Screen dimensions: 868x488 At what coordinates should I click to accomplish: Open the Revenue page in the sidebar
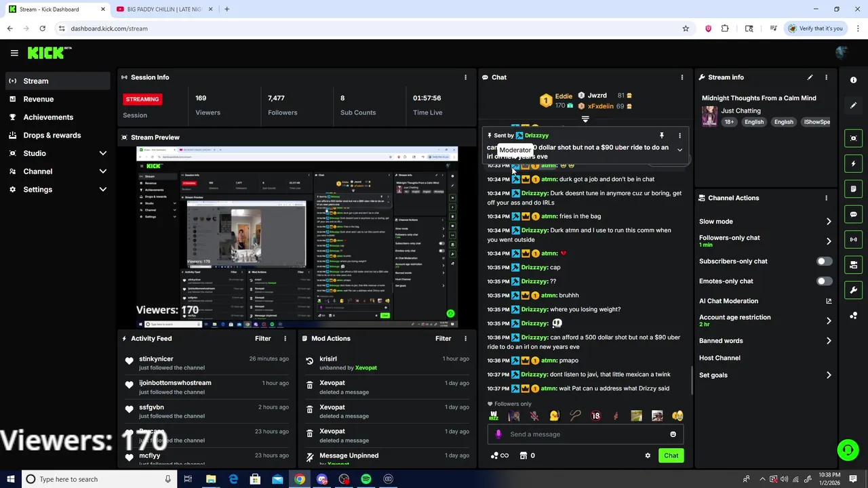click(57, 99)
